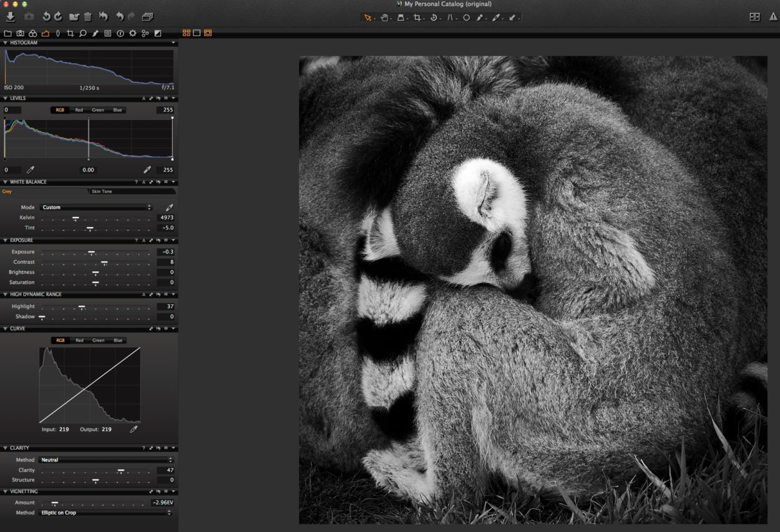This screenshot has width=780, height=532.
Task: Select the Spot Removal circle tool
Action: click(x=467, y=18)
